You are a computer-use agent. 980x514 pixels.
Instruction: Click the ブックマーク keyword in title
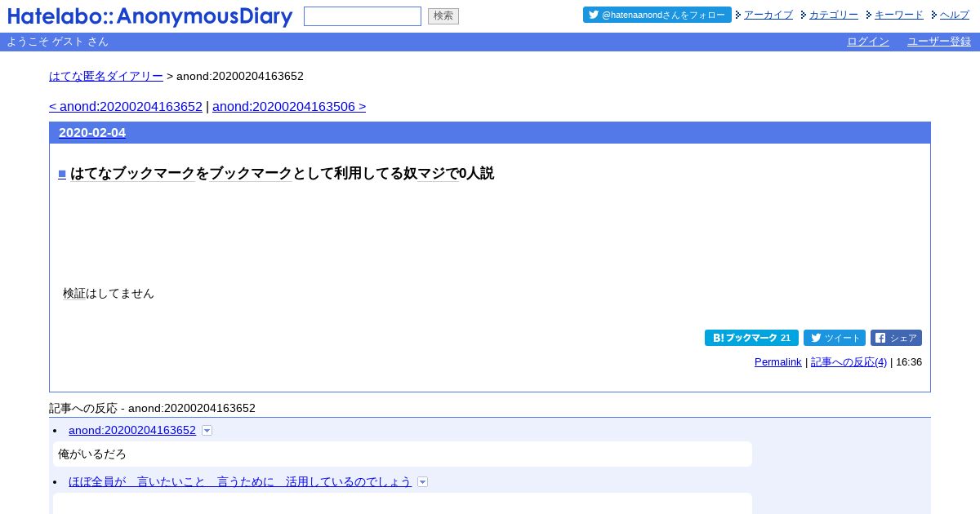point(251,173)
